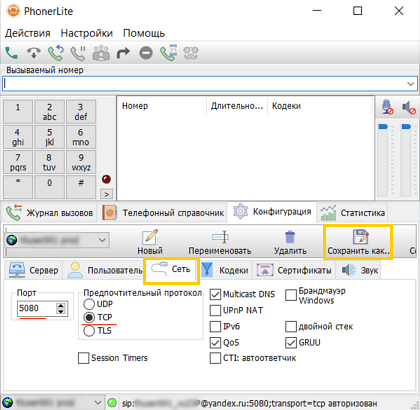
Task: Enable the IPv6 checkbox
Action: tap(215, 326)
